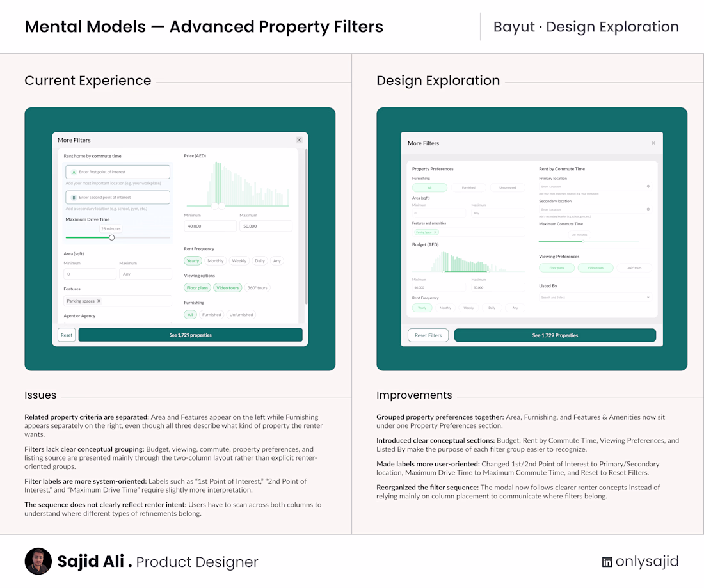Close the Design Exploration More Filters modal
Screen dimensions: 704x588
653,143
